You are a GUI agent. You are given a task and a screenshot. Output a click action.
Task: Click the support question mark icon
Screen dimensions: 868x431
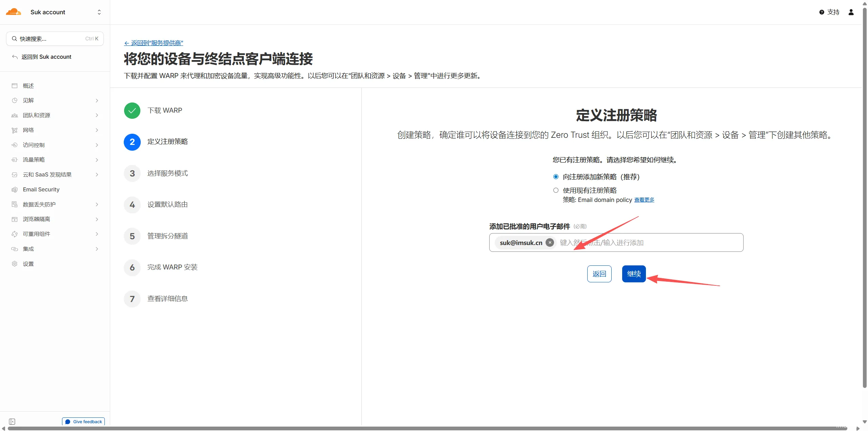pyautogui.click(x=822, y=12)
